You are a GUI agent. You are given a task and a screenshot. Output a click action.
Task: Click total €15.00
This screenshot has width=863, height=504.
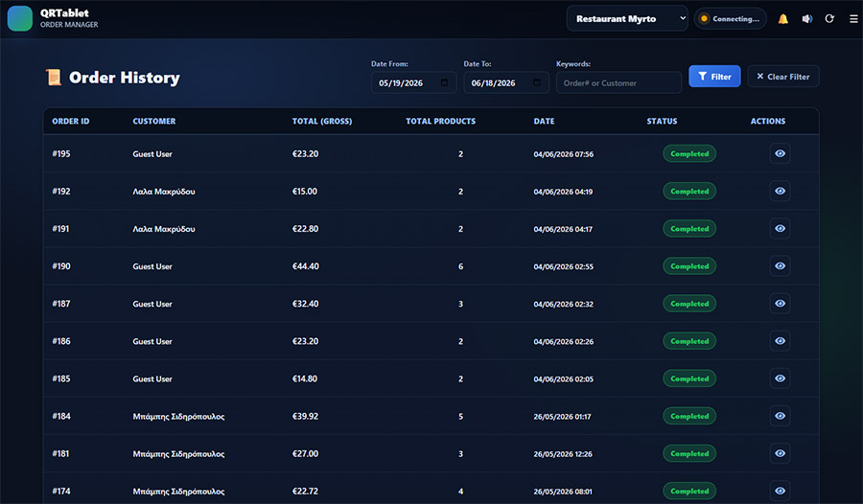point(304,192)
